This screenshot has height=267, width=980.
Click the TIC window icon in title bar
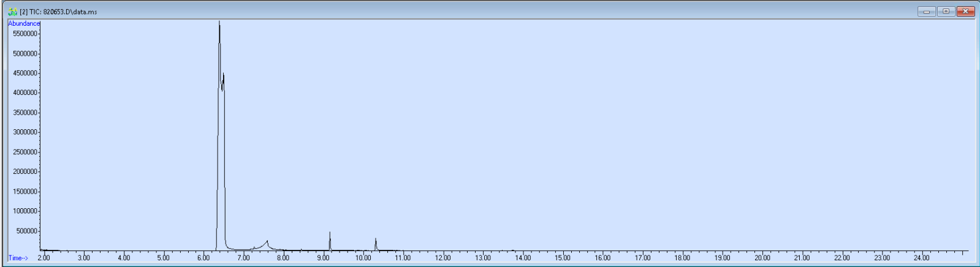(x=12, y=12)
